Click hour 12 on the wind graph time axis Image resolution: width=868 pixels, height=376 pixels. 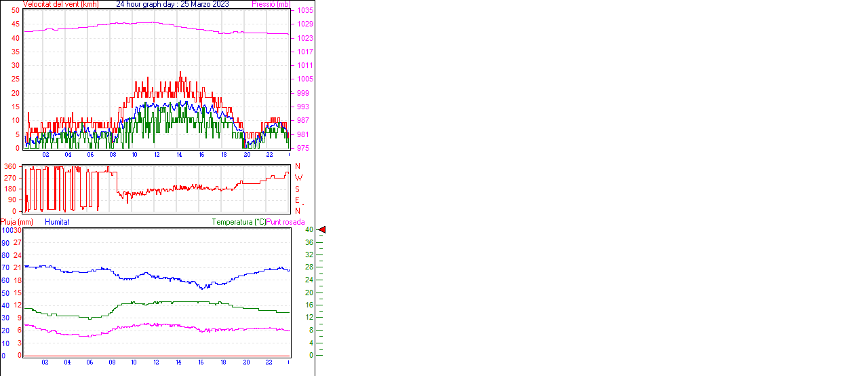(x=157, y=155)
